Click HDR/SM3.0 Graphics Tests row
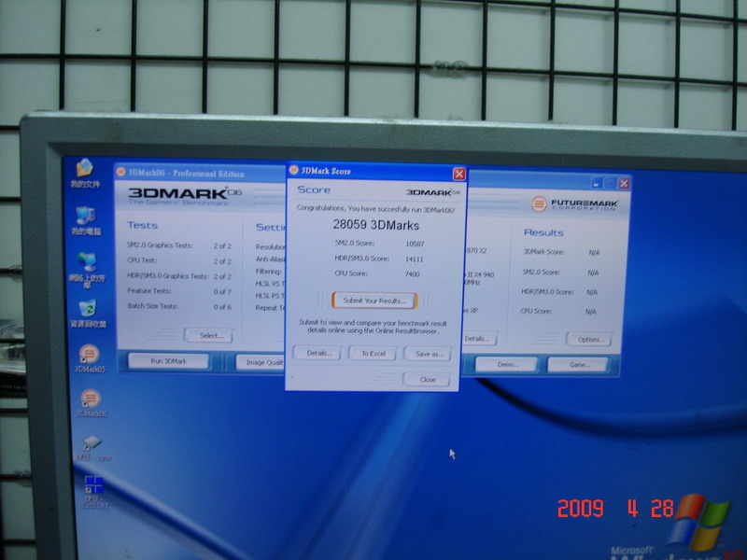Image resolution: width=747 pixels, height=560 pixels. [179, 275]
